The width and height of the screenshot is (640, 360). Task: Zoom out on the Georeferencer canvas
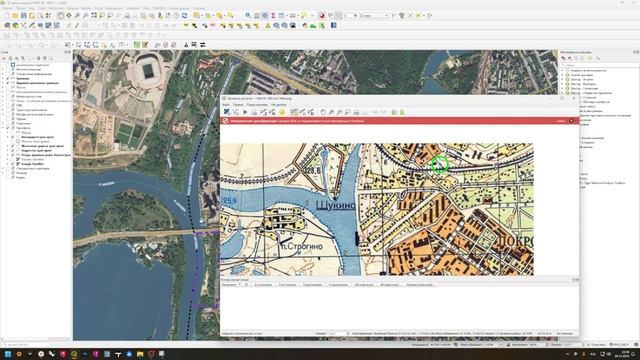click(x=339, y=112)
